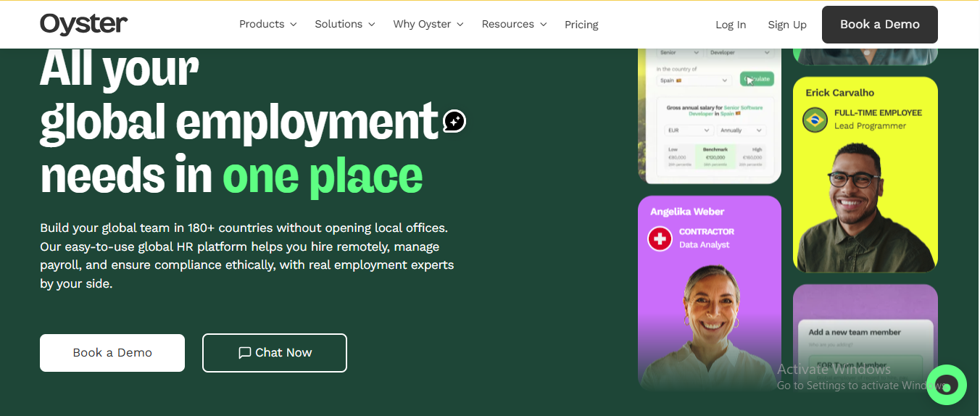Click the Swiss flag on Angelika Weber's card

click(x=660, y=238)
